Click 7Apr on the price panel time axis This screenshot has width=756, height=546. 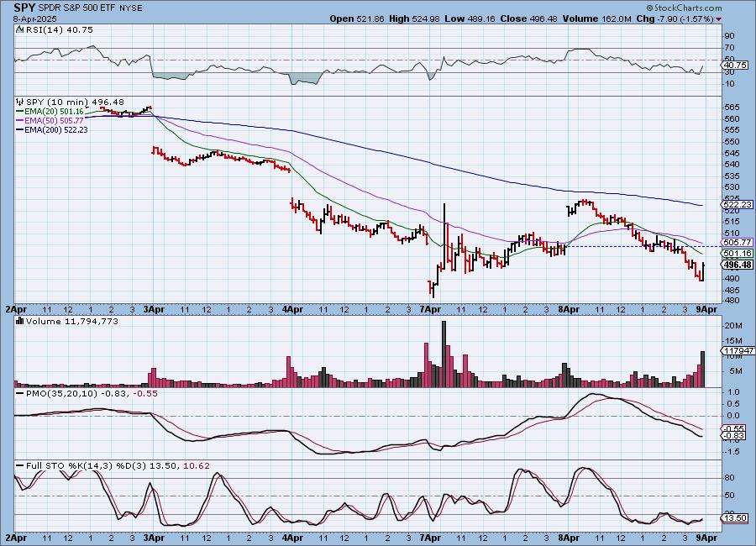pos(430,309)
